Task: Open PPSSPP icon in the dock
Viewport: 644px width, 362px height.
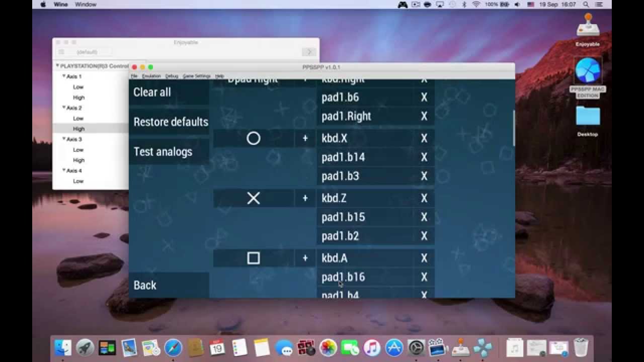Action: pos(483,347)
